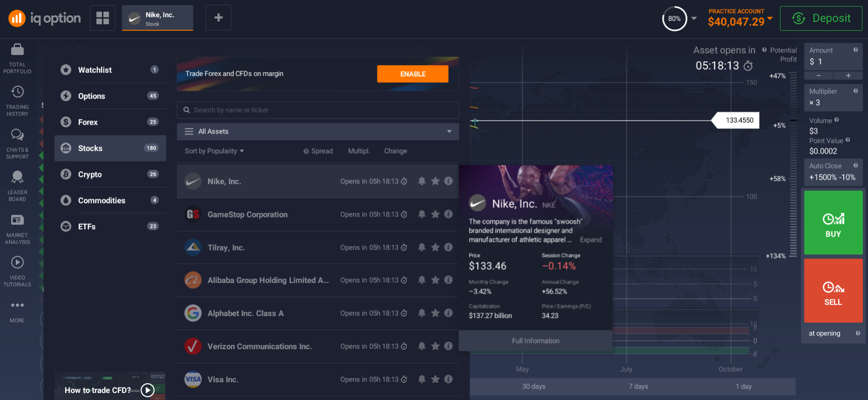This screenshot has height=400, width=868.
Task: Toggle favorite star for Tilray, Inc.
Action: coord(435,247)
